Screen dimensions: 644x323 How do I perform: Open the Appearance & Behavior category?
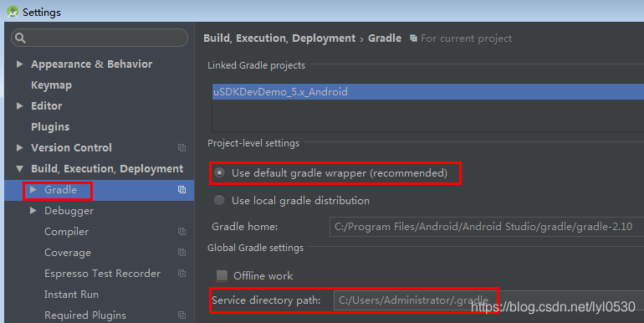[92, 64]
